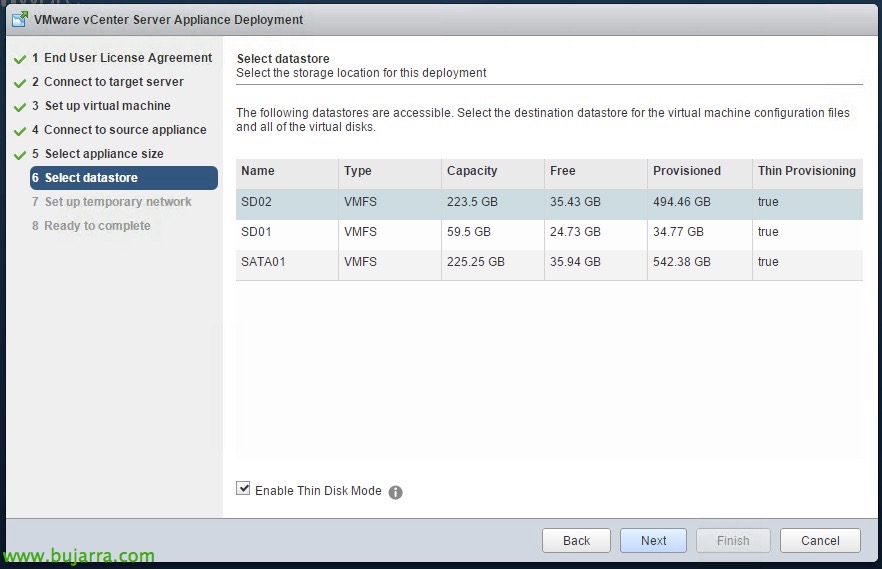Go to step 1 End User License Agreement
Viewport: 882px width, 569px height.
tap(122, 58)
